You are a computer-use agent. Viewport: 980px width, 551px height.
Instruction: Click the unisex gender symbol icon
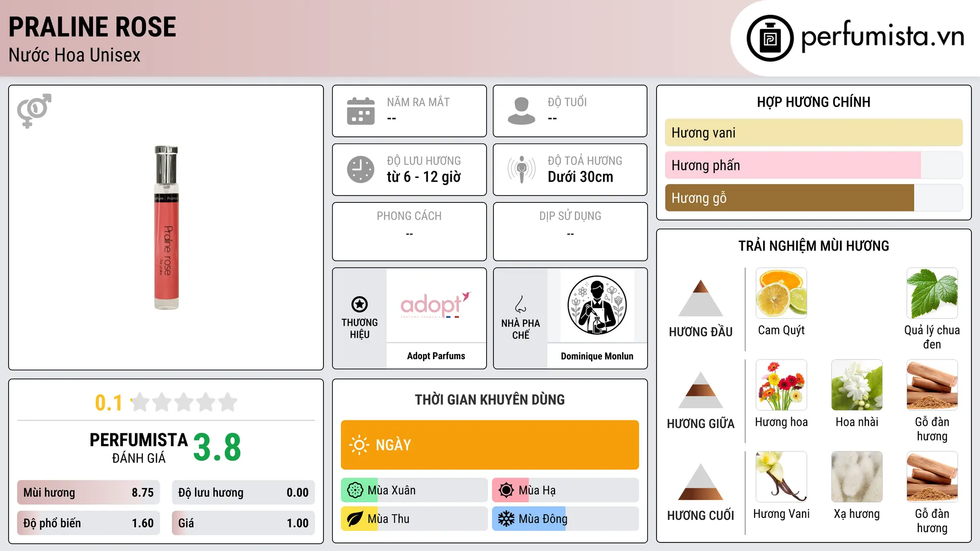[x=34, y=111]
